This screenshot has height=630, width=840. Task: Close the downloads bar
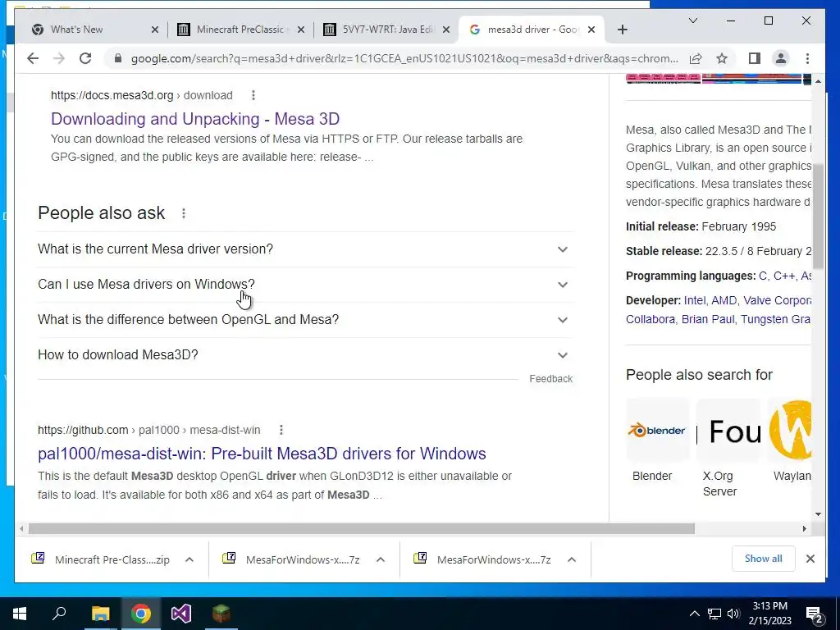point(810,559)
